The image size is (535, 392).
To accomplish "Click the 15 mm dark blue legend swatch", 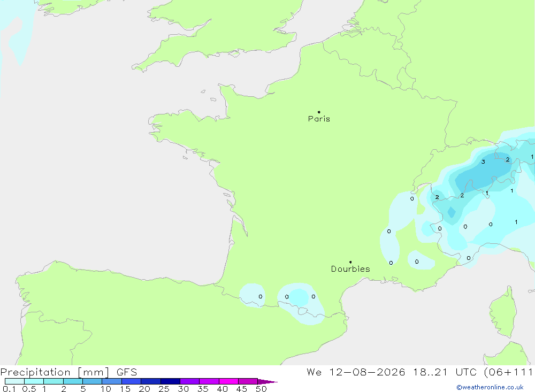I will point(131,381).
